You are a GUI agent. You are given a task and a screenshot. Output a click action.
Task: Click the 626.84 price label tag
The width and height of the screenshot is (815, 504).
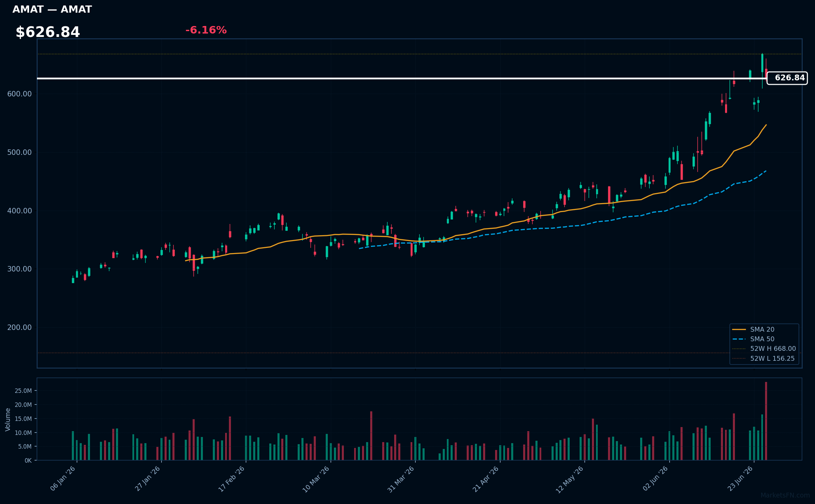tap(787, 78)
